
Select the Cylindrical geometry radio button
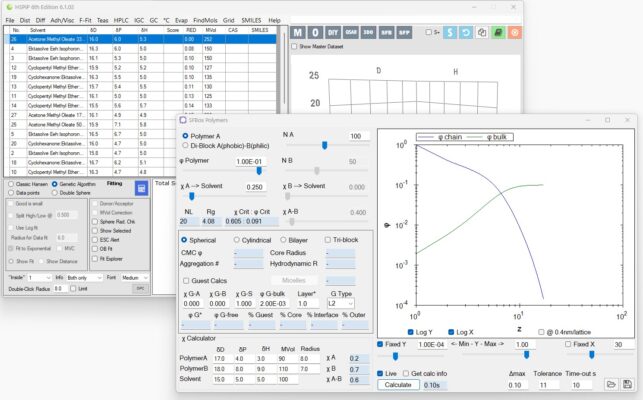click(x=237, y=240)
